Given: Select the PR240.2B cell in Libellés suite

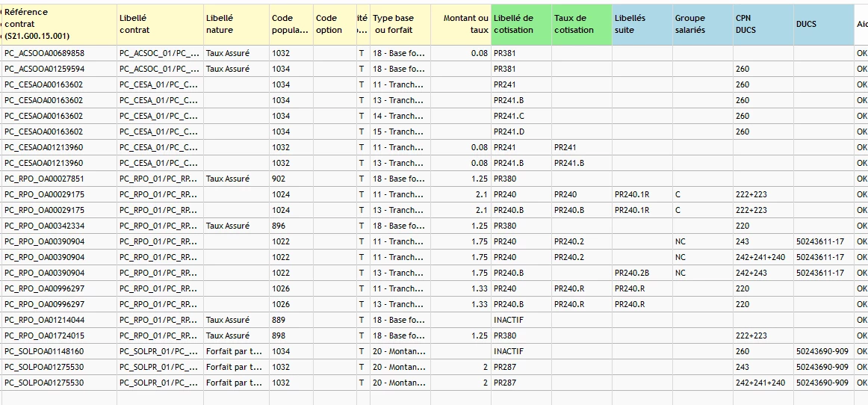Looking at the screenshot, I should [x=632, y=273].
